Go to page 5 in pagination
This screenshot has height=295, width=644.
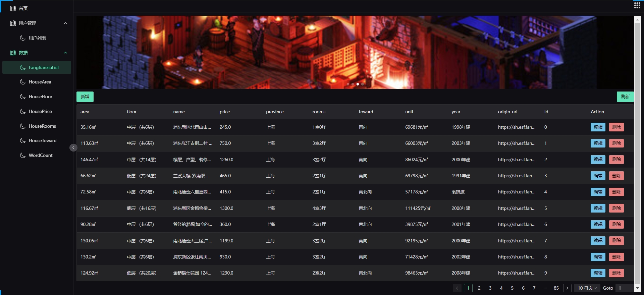point(512,288)
